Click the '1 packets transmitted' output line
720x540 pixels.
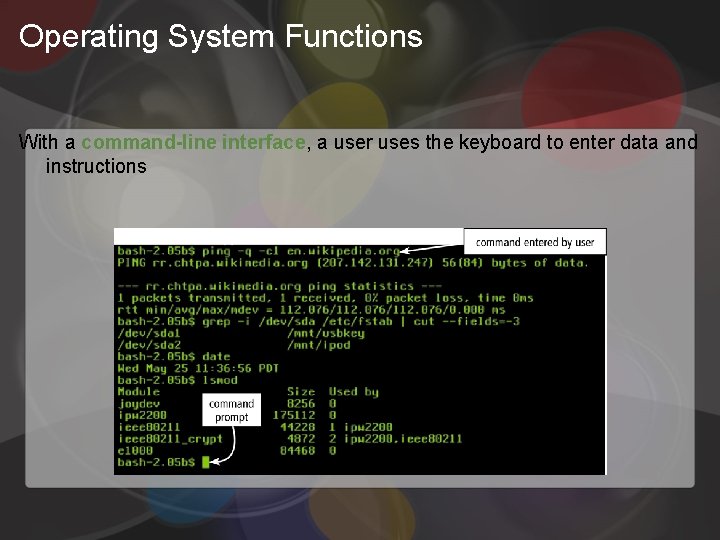tap(326, 298)
